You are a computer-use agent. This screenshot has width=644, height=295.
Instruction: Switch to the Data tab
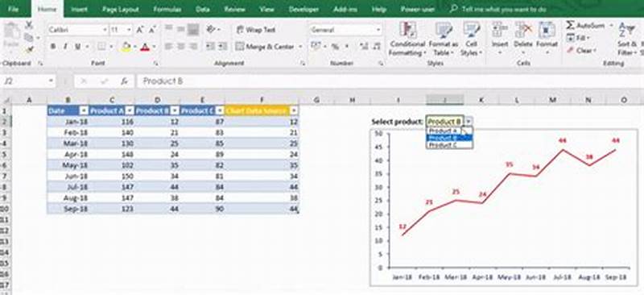[203, 9]
